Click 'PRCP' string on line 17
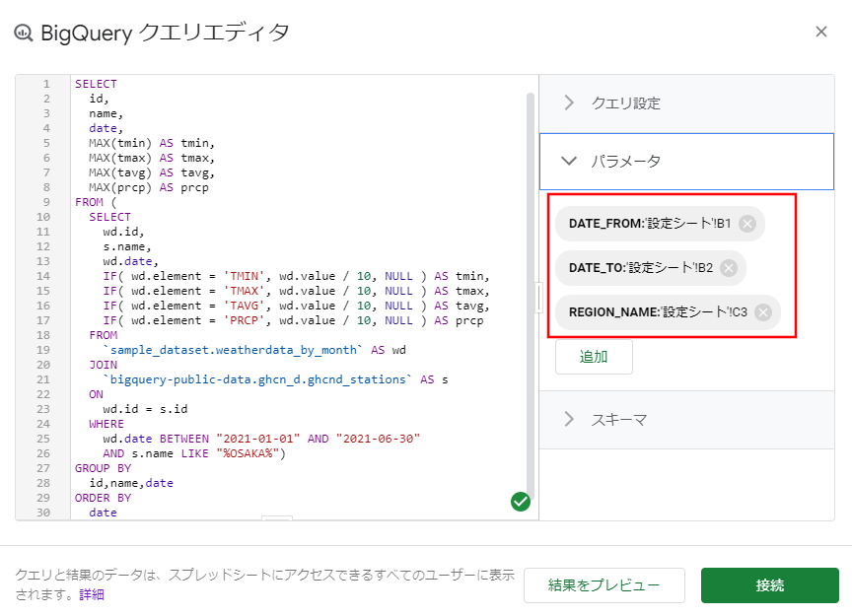This screenshot has height=616, width=852. (x=244, y=320)
